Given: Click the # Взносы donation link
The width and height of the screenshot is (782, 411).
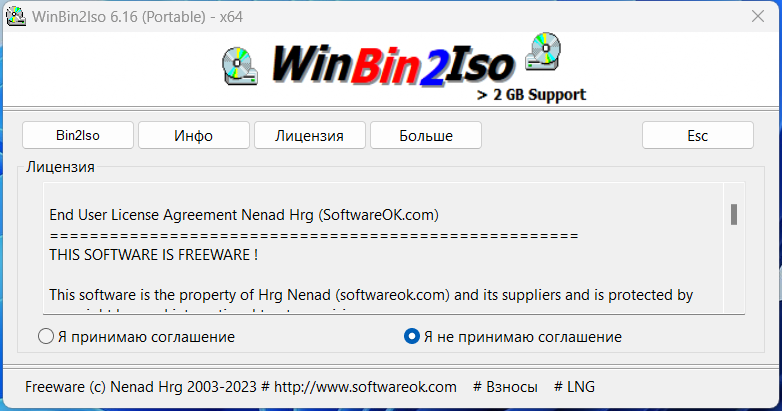Looking at the screenshot, I should pos(505,387).
